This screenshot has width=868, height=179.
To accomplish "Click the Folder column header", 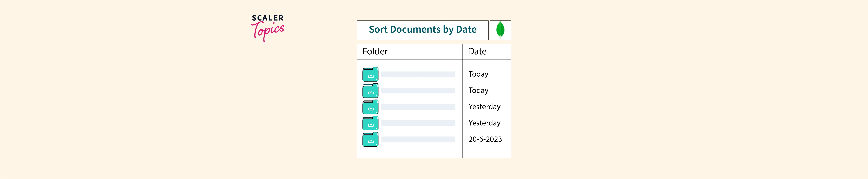I will pos(375,52).
